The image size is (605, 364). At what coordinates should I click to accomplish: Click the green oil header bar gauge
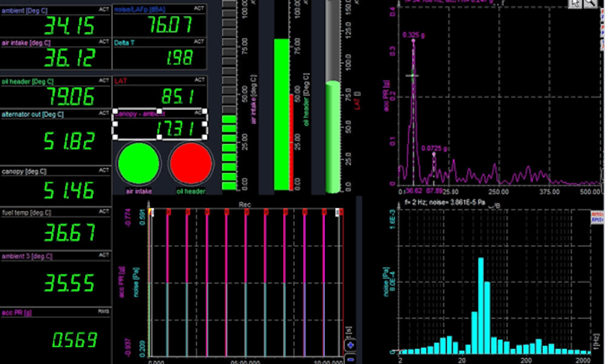pyautogui.click(x=282, y=114)
